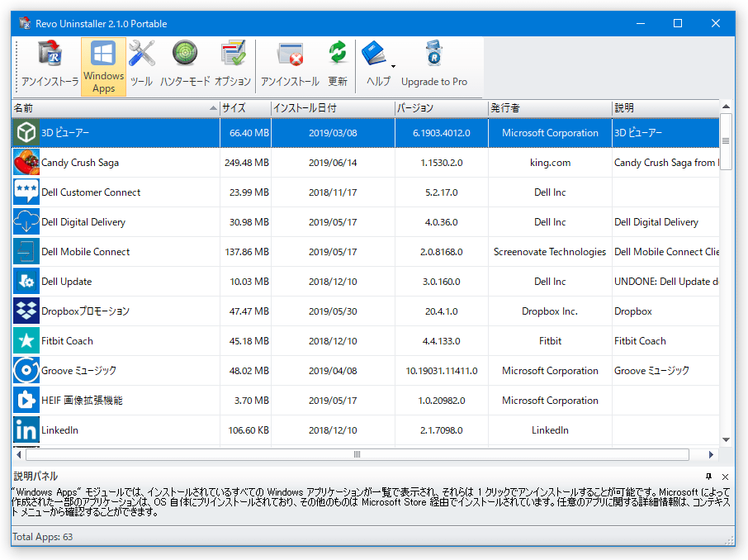This screenshot has width=748, height=560.
Task: Minimize the Revo Uninstaller window
Action: point(641,23)
